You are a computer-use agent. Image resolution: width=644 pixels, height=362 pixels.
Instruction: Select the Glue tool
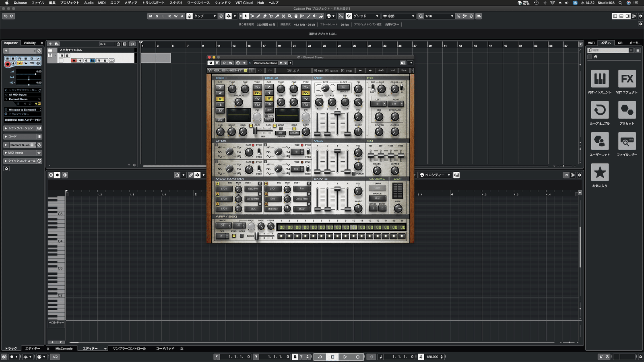pos(277,16)
